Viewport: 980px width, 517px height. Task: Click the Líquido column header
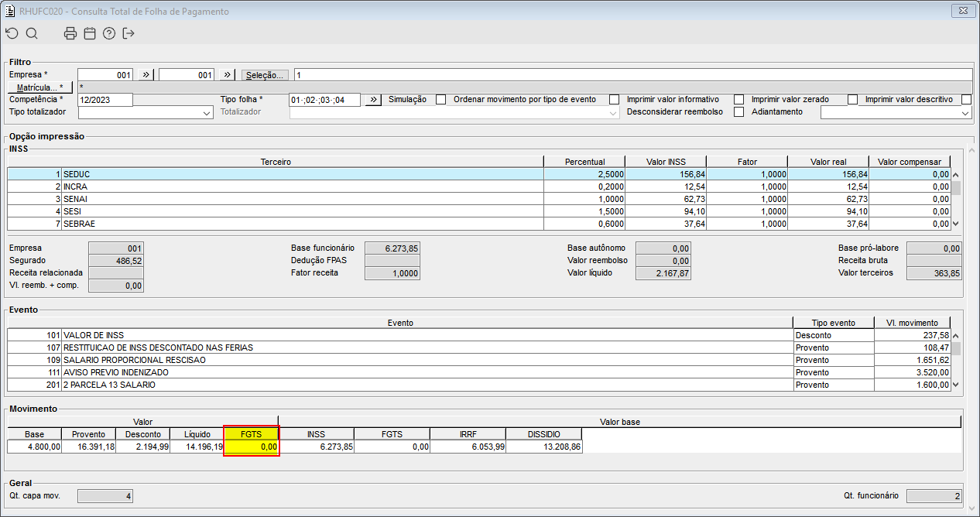pyautogui.click(x=197, y=434)
